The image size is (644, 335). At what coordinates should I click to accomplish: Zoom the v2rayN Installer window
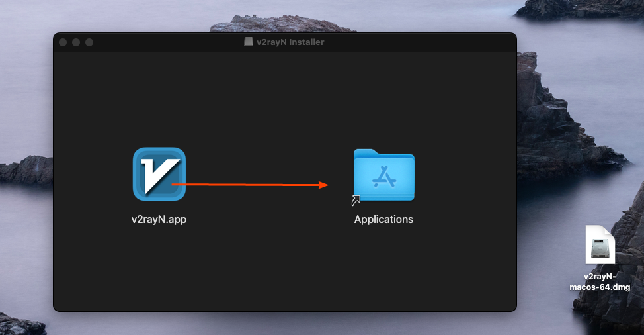[x=89, y=42]
